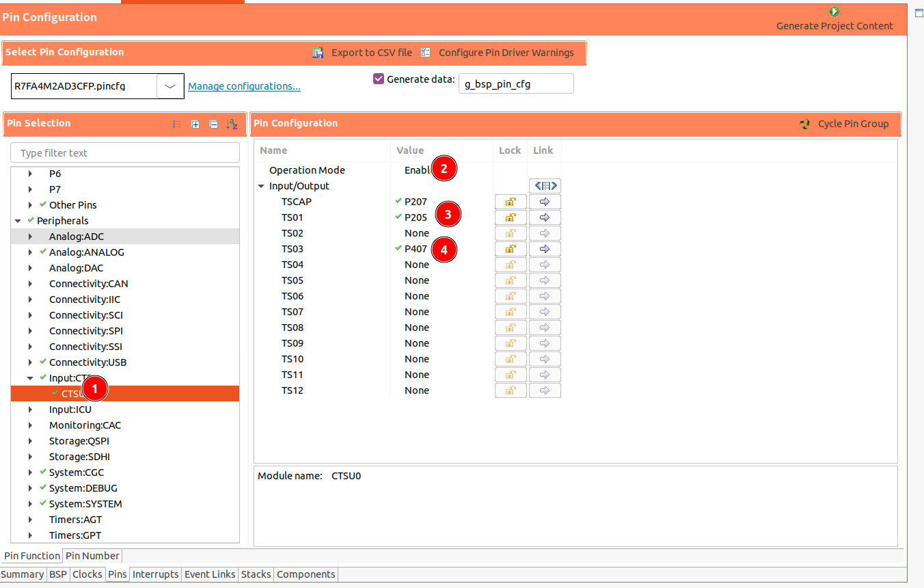Expand the System:CGC tree node

[30, 472]
